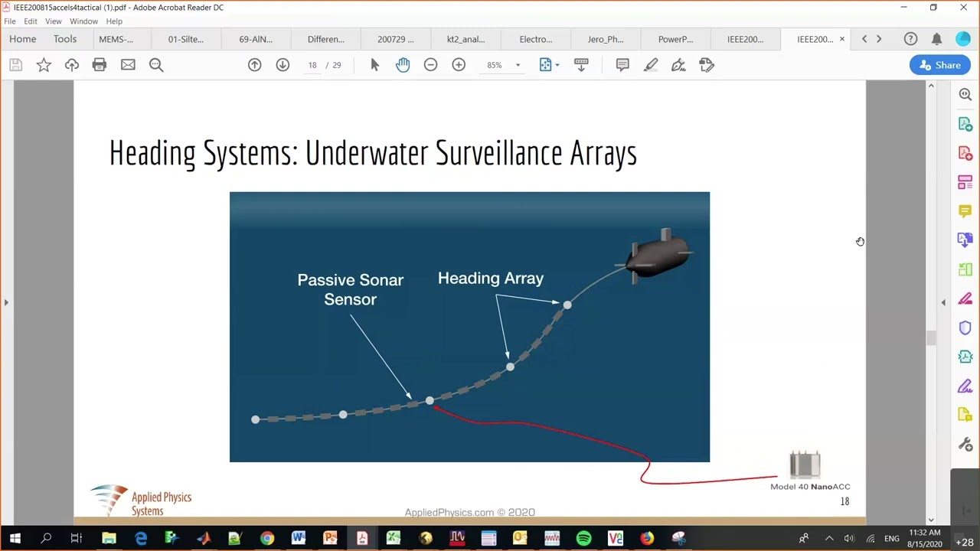Expand the fit page options arrow

(557, 65)
